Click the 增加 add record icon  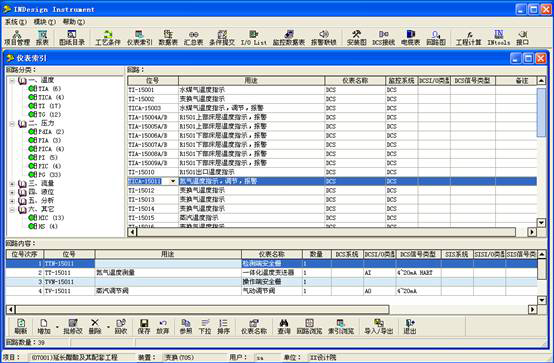point(44,326)
